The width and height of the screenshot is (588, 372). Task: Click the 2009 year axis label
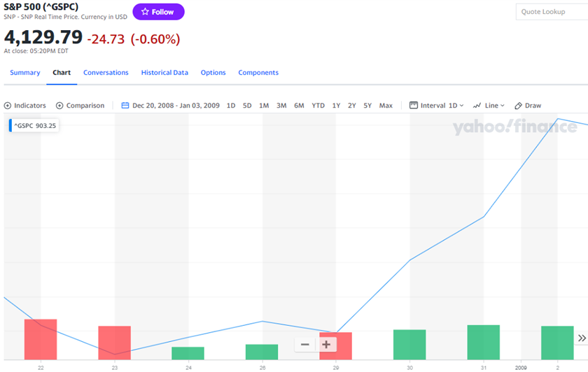521,368
